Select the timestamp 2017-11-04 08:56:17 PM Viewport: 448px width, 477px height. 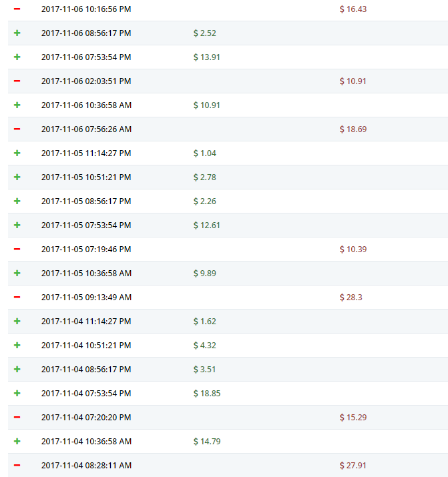(x=86, y=370)
